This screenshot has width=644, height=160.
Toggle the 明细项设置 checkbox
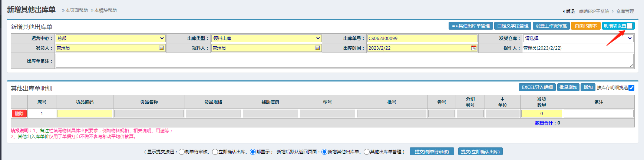pyautogui.click(x=630, y=26)
